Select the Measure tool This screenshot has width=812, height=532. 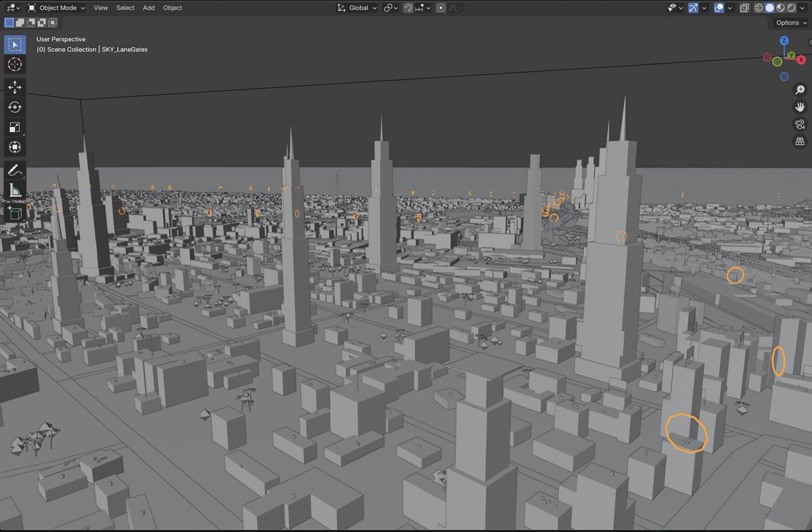tap(15, 190)
